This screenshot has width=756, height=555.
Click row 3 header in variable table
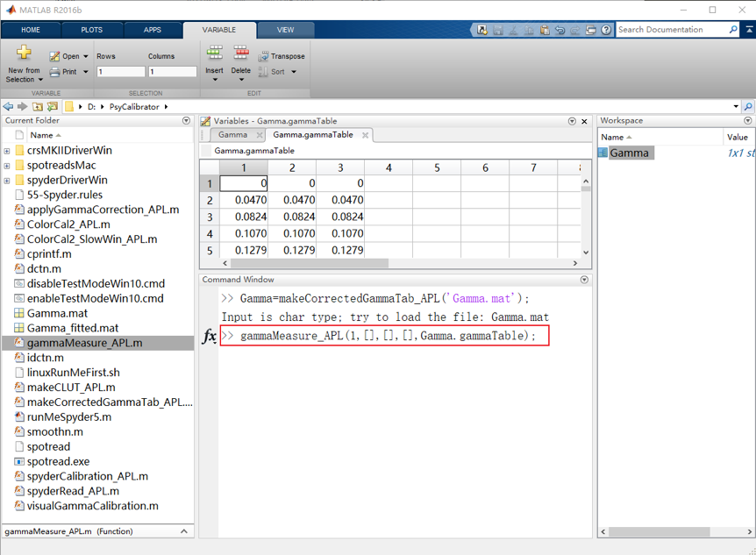(x=210, y=217)
